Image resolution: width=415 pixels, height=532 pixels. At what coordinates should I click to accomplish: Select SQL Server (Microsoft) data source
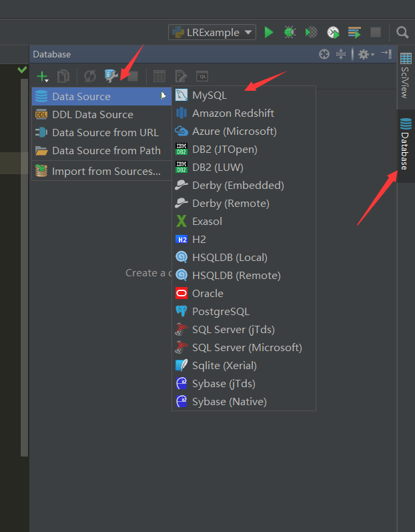coord(244,347)
